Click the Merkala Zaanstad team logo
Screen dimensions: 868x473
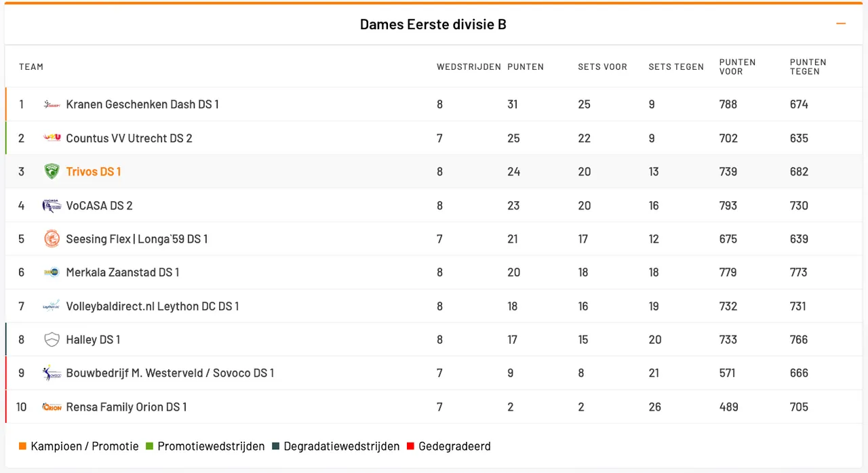(x=52, y=272)
